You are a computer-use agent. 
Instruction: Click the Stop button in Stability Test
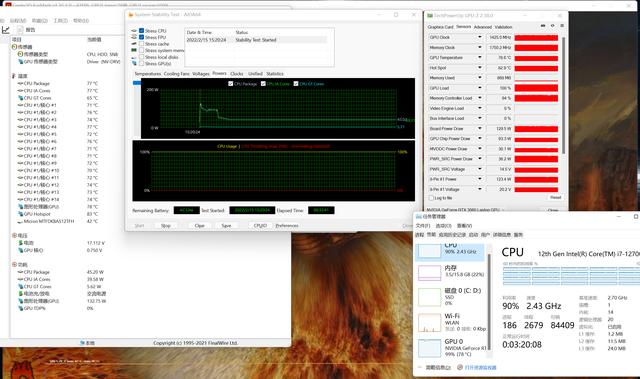point(166,226)
